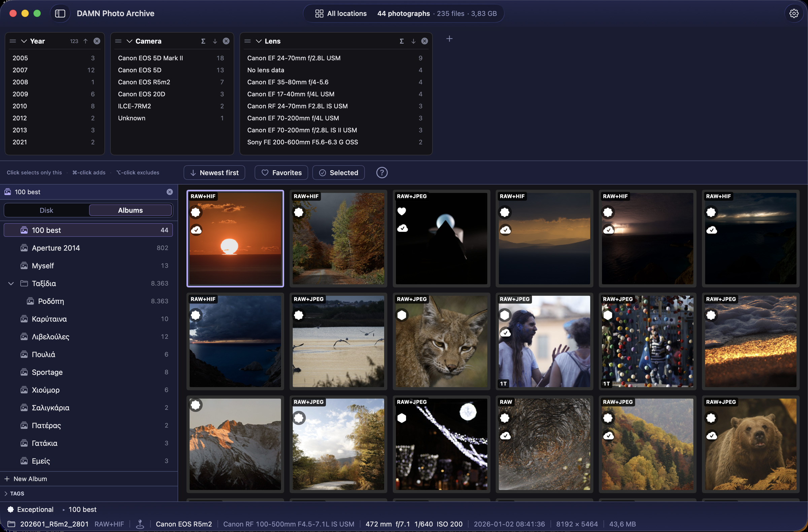
Task: Remove the Camera filter column
Action: click(x=226, y=41)
